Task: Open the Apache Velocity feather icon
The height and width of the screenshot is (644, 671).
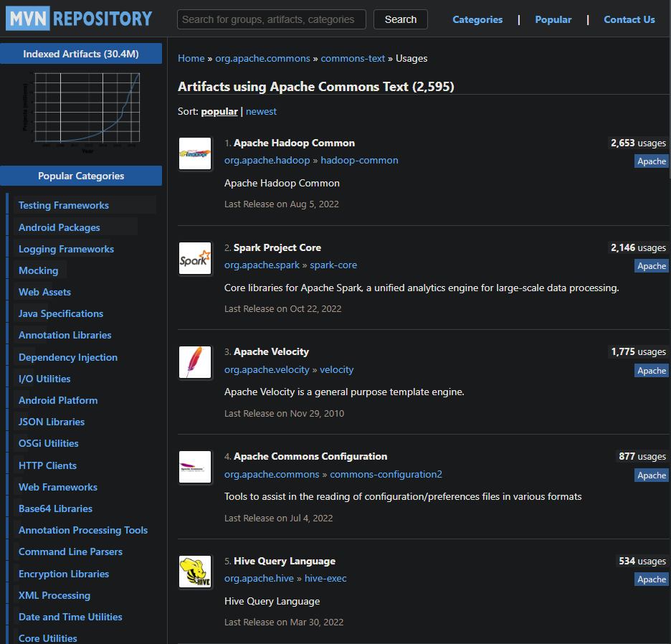Action: point(195,363)
